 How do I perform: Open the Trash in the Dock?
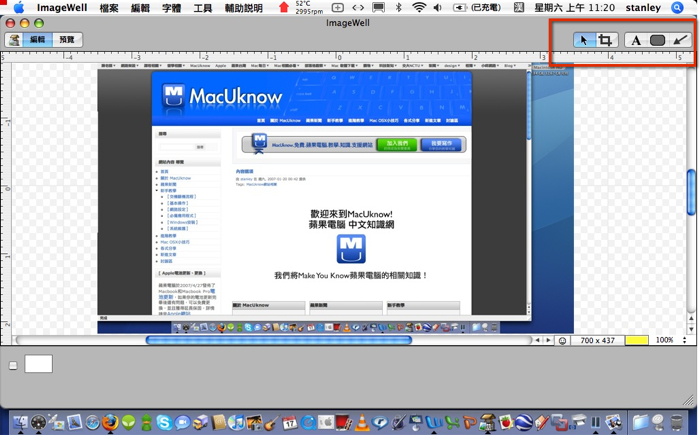coord(677,422)
